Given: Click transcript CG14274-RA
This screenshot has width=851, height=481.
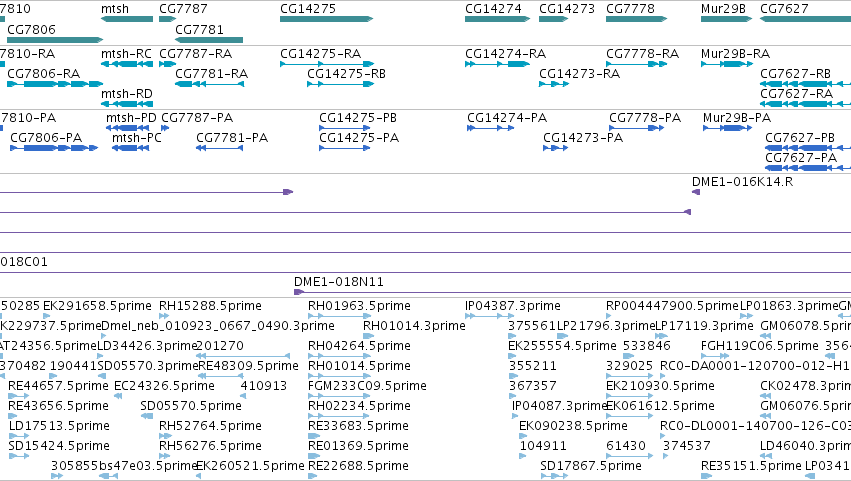Looking at the screenshot, I should pos(497,64).
